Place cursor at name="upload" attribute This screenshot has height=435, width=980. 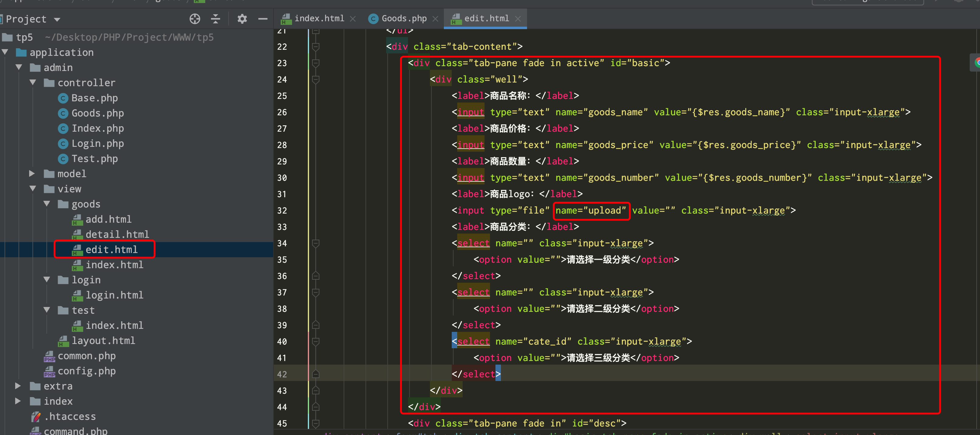[x=590, y=210]
